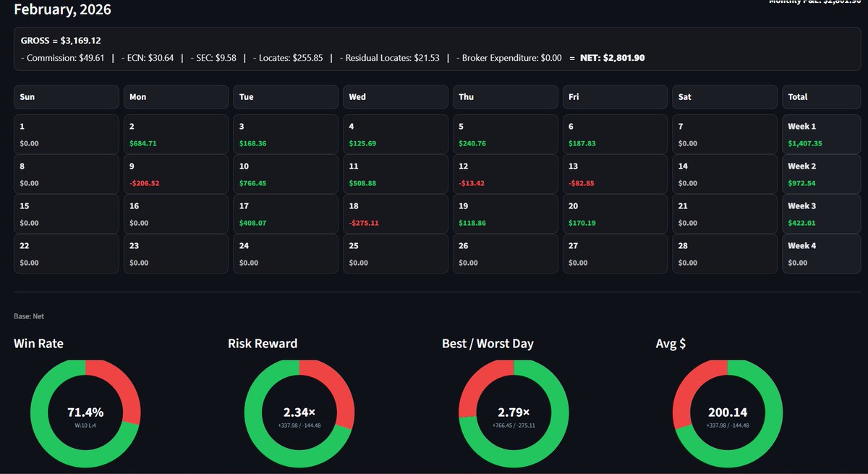The width and height of the screenshot is (868, 474).
Task: Click the Fri column header
Action: click(x=616, y=97)
